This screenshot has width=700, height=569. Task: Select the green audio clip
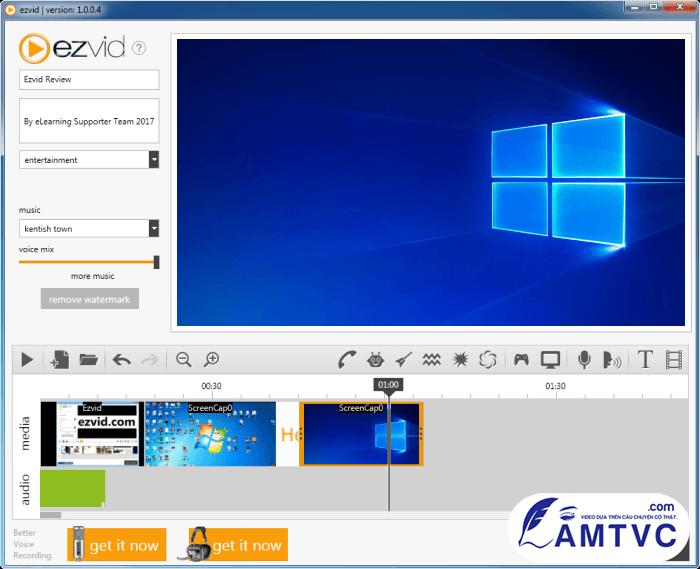click(73, 488)
